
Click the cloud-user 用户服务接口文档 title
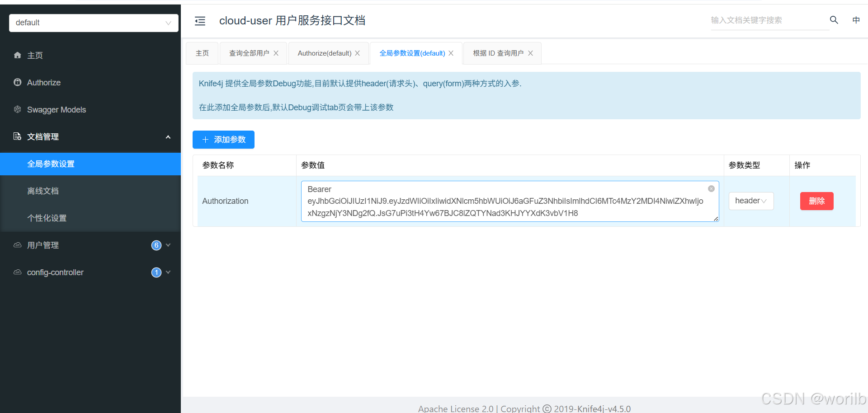pos(292,20)
